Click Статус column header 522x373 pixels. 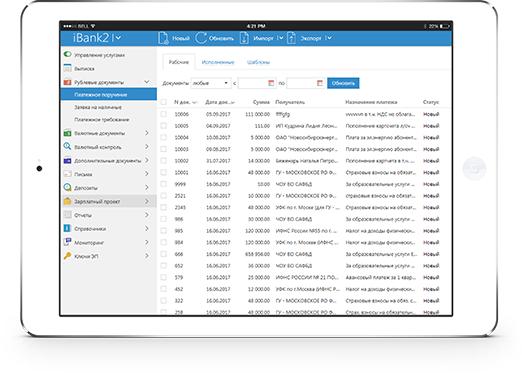pos(431,102)
